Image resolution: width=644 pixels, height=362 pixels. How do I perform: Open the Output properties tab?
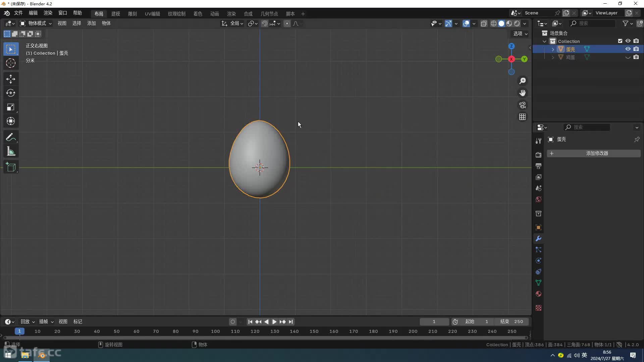click(538, 166)
